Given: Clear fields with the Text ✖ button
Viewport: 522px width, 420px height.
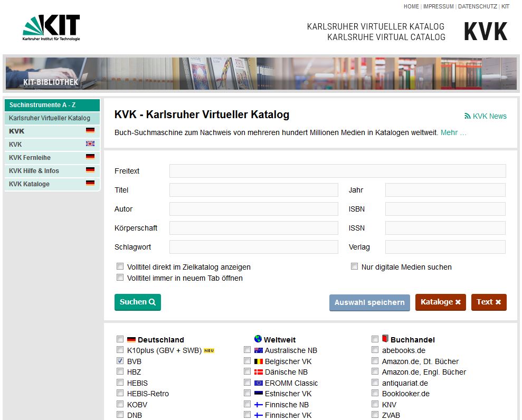Looking at the screenshot, I should 489,302.
